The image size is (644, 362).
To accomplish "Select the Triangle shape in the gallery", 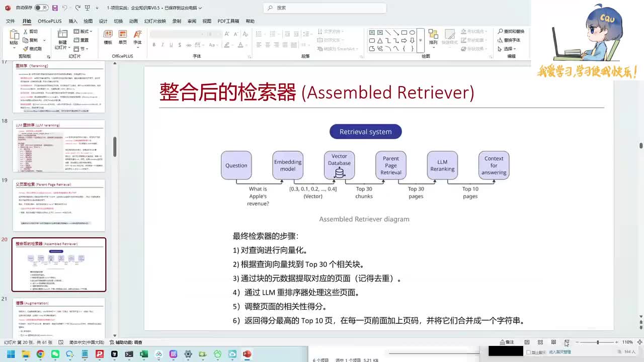I will 380,41.
